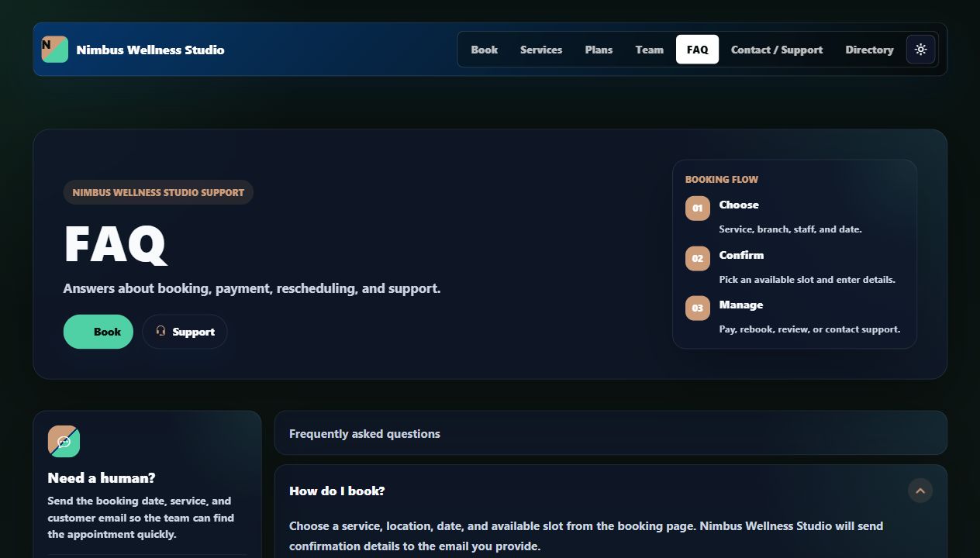Open the Book nav item
980x558 pixels.
[x=485, y=50]
